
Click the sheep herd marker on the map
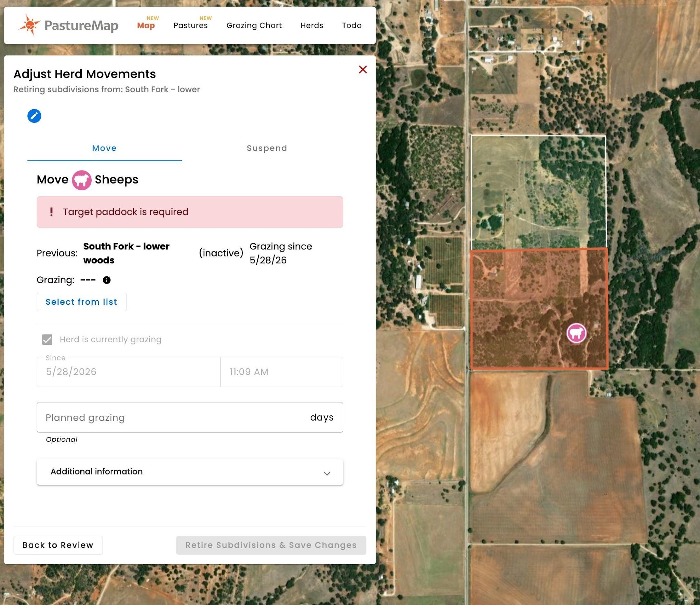click(576, 333)
